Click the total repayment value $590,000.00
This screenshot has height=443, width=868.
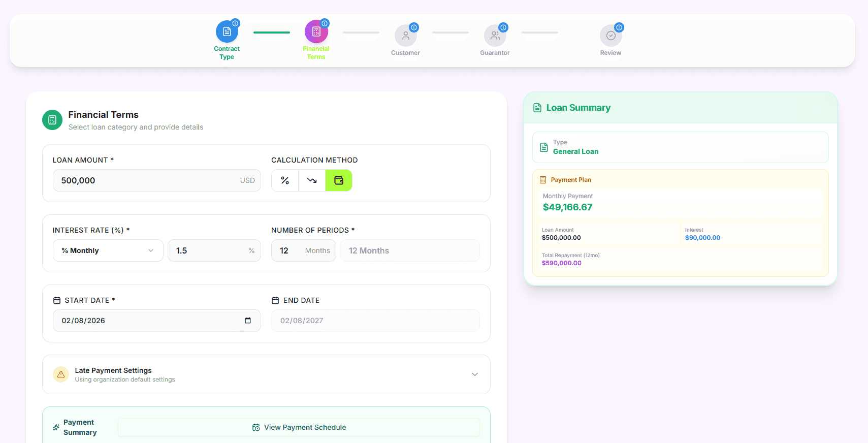(x=561, y=263)
